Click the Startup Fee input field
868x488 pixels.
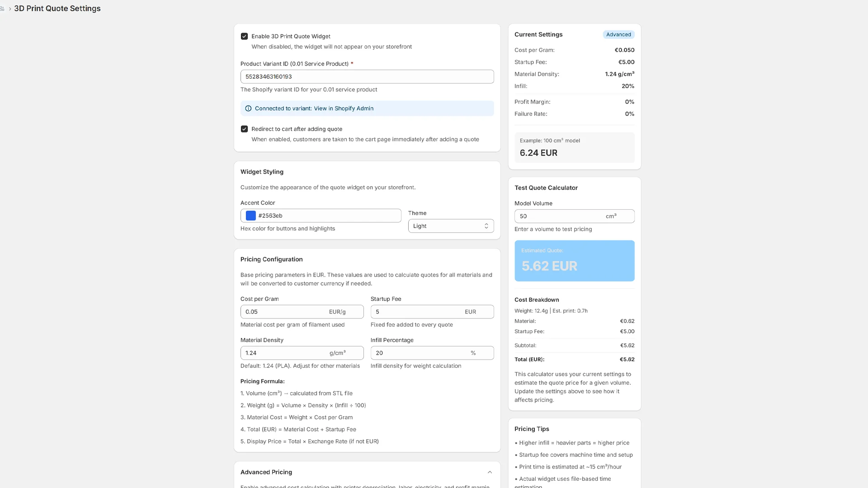432,312
